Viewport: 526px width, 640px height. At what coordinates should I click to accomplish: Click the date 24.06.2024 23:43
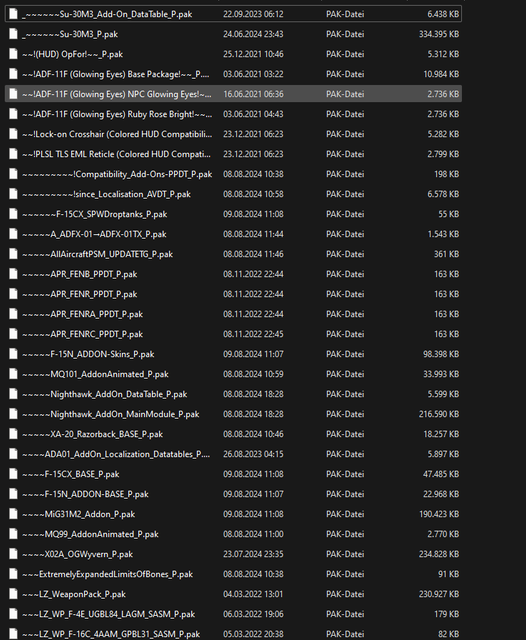[253, 34]
